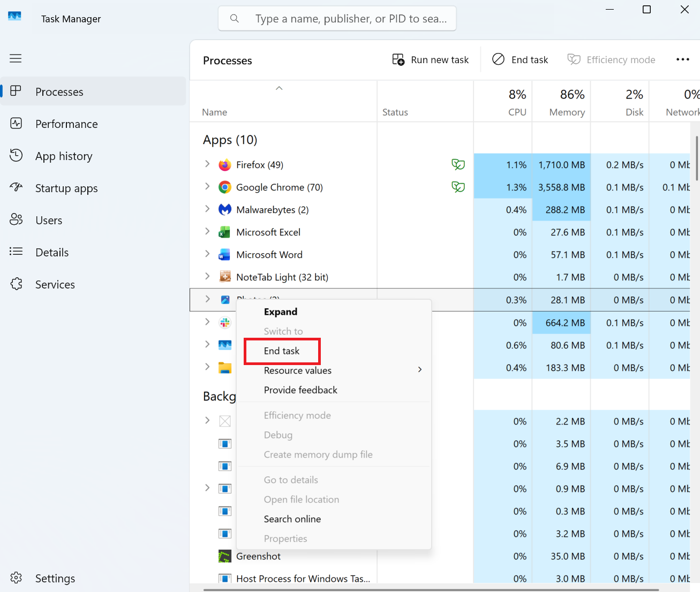Click the Efficiency mode toolbar button
The height and width of the screenshot is (592, 700).
[612, 59]
